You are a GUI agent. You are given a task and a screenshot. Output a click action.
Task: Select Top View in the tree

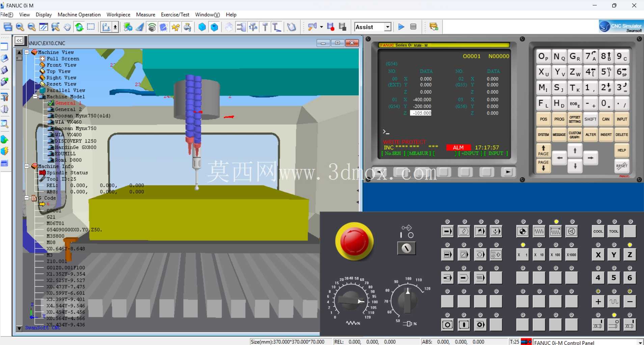tap(58, 71)
